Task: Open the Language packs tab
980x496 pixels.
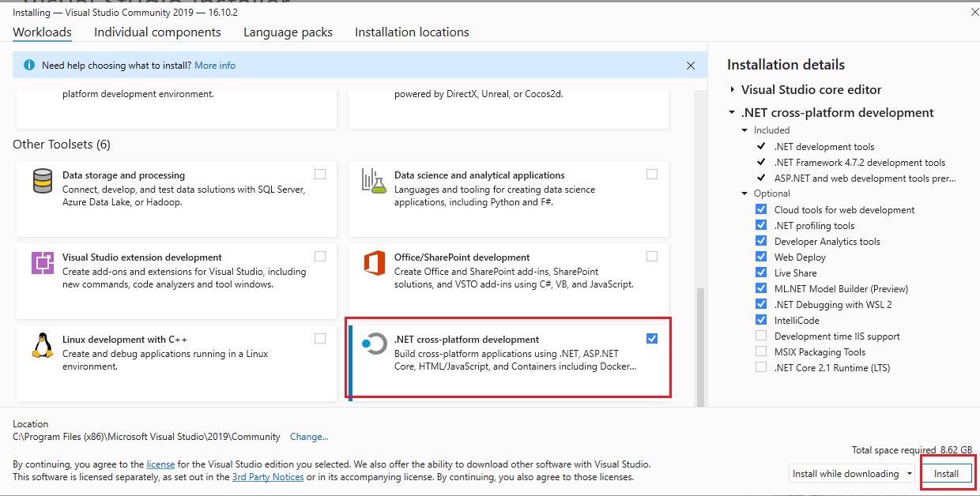Action: [x=288, y=32]
